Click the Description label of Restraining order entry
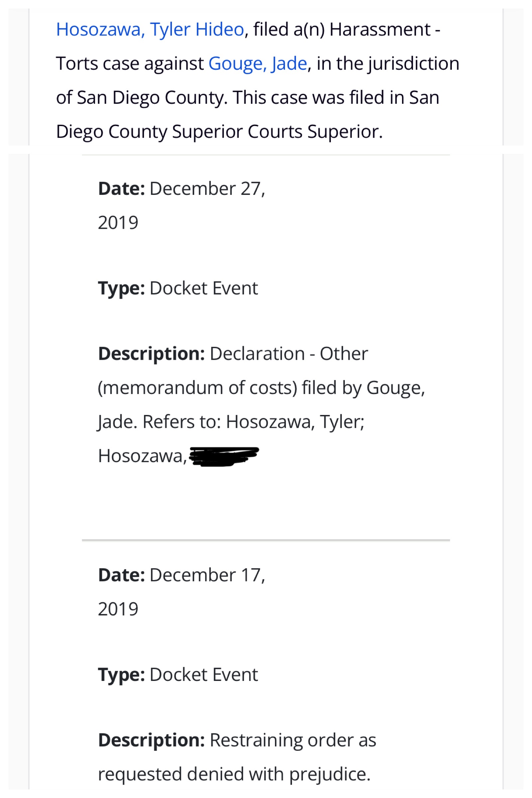The height and width of the screenshot is (798, 532). [x=151, y=740]
